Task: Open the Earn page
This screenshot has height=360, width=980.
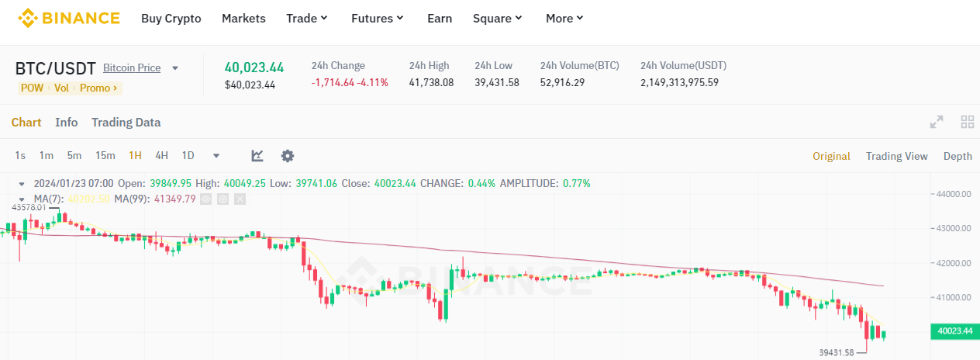Action: [x=440, y=18]
